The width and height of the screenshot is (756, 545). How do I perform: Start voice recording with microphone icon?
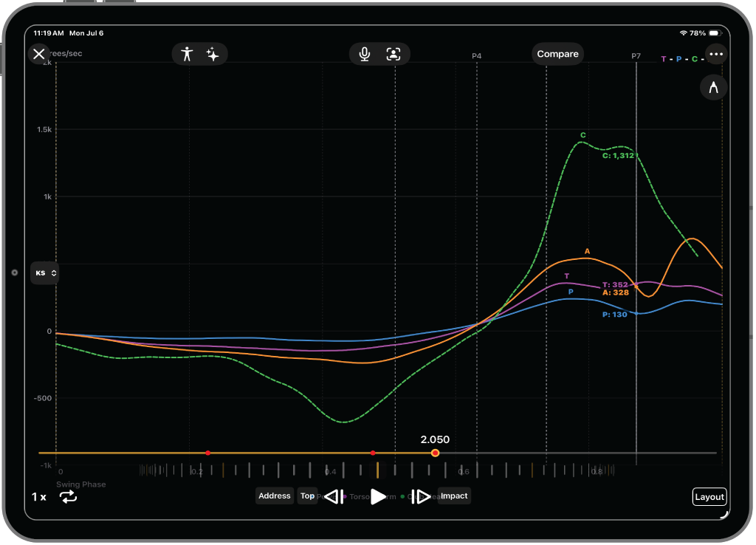(x=365, y=54)
